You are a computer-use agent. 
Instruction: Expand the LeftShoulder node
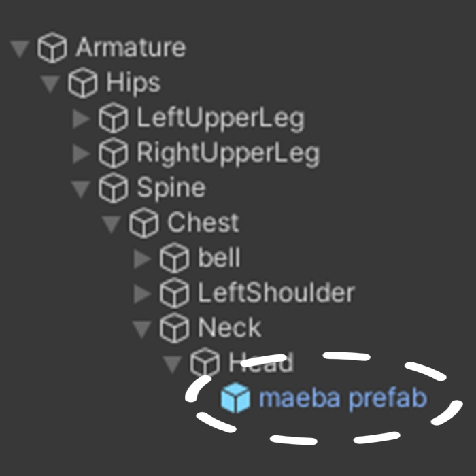143,294
